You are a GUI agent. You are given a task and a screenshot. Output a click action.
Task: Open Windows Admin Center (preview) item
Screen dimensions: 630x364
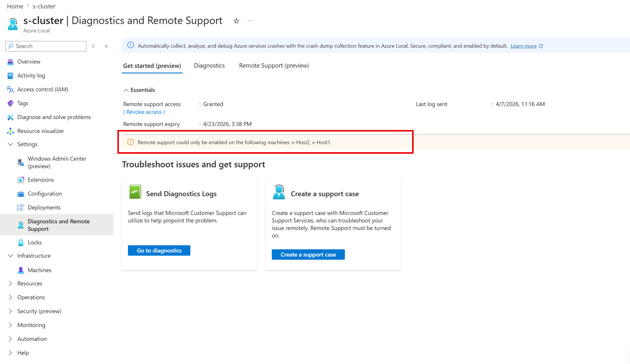click(57, 162)
